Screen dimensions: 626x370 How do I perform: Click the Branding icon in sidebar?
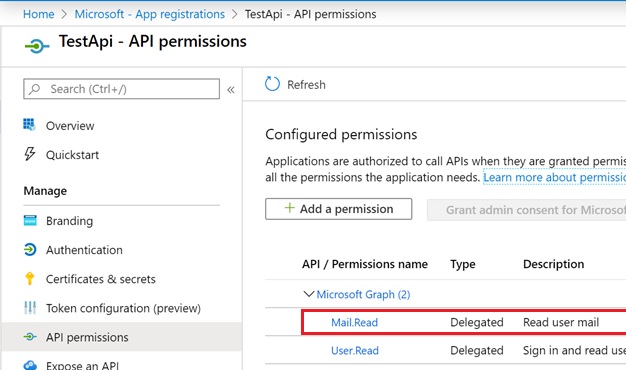click(30, 220)
